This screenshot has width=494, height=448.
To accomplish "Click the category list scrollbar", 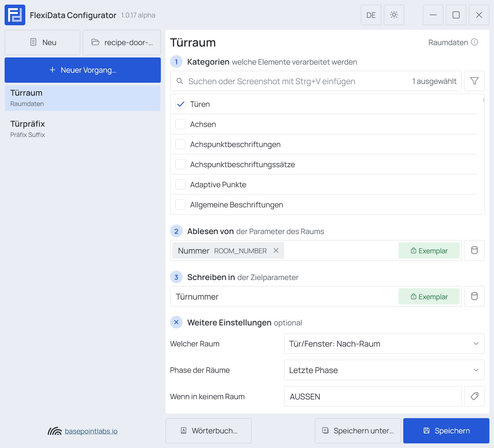I will (x=484, y=100).
